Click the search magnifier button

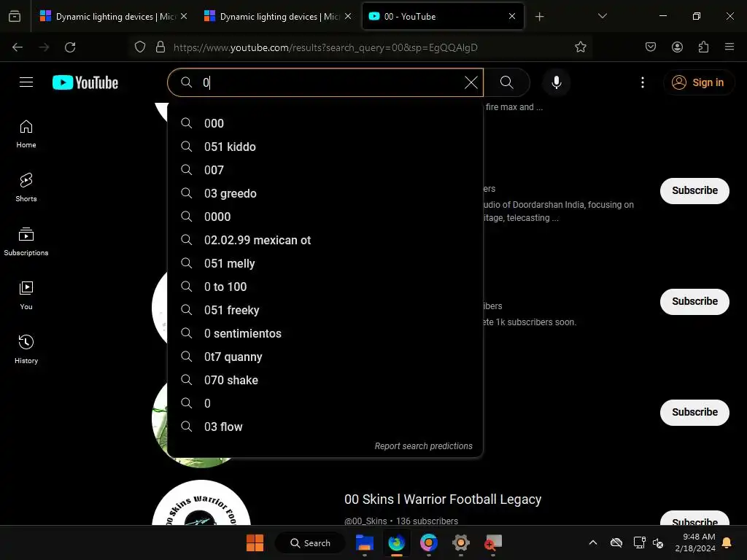click(507, 82)
